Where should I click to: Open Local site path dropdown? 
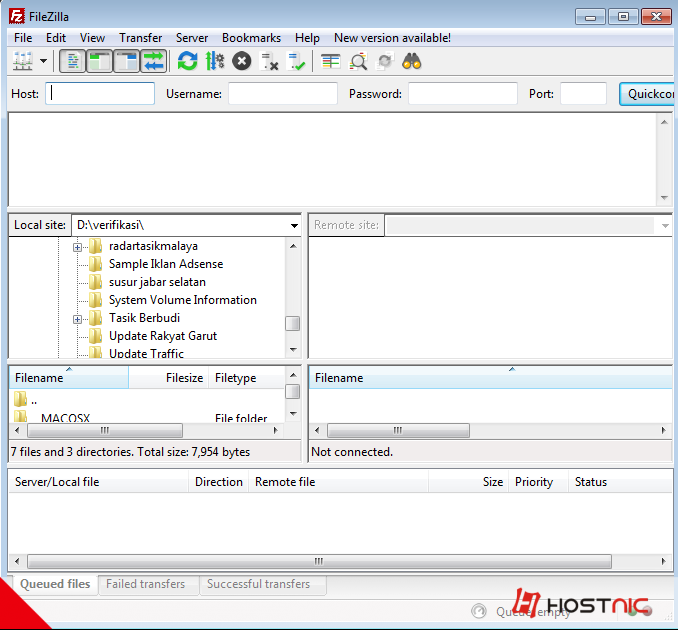coord(294,225)
